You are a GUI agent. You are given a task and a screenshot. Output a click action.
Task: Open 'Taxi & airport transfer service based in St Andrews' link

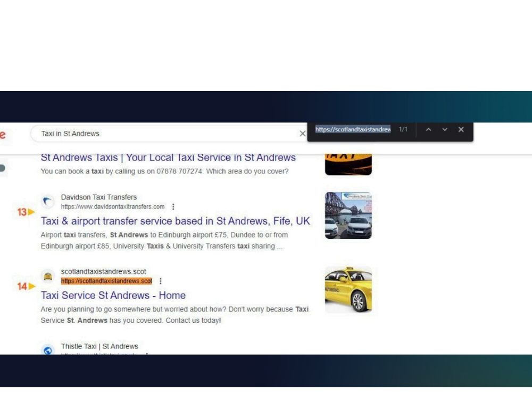point(176,221)
